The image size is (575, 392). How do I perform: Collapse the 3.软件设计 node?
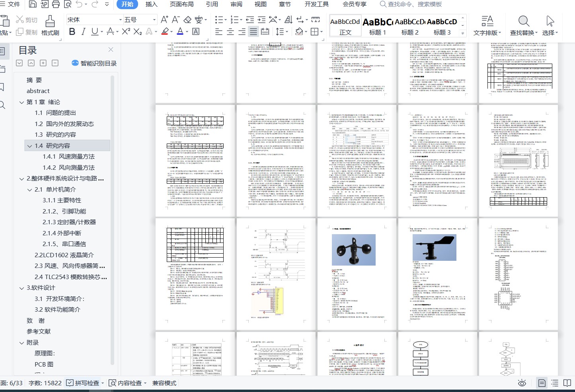(21, 288)
